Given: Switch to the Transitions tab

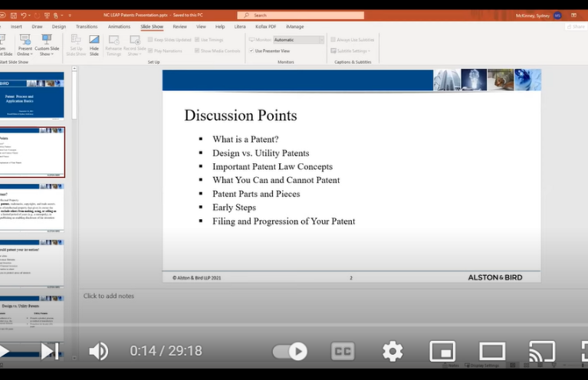Looking at the screenshot, I should pyautogui.click(x=87, y=27).
